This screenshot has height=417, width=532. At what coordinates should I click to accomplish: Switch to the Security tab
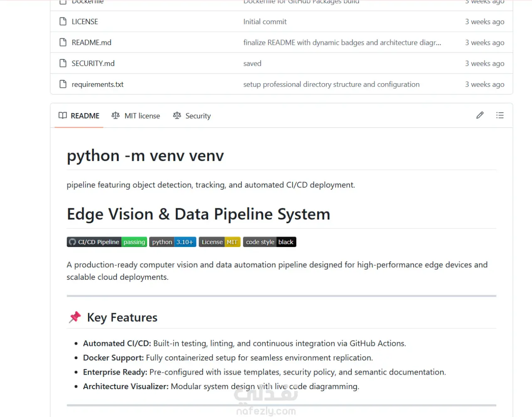[x=192, y=116]
